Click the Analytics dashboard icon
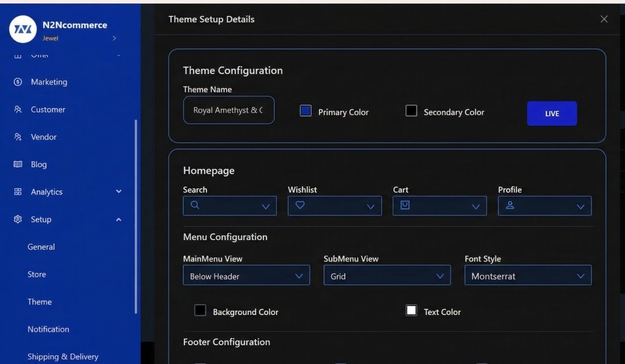Viewport: 625px width, 364px height. tap(18, 192)
